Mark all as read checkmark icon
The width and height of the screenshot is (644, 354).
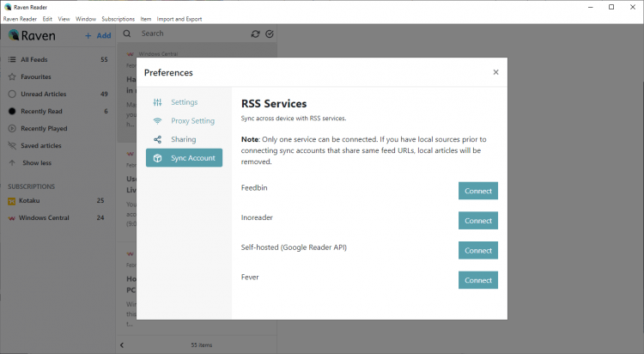point(270,34)
